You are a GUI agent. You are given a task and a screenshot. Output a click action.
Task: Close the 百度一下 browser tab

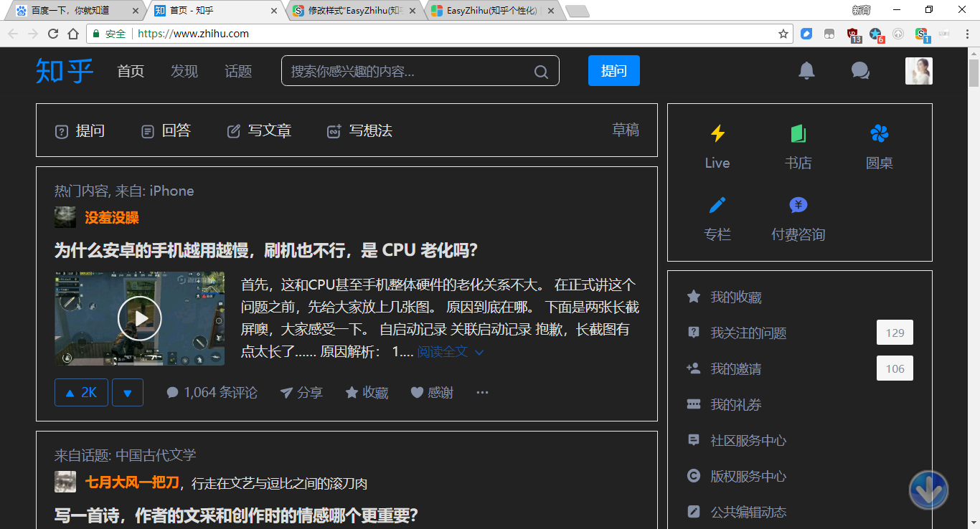point(136,11)
